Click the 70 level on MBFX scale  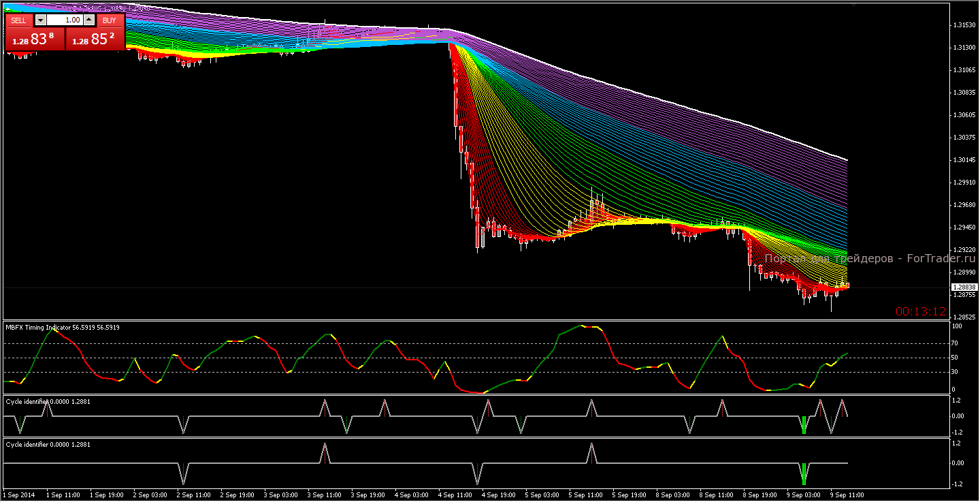(x=955, y=343)
